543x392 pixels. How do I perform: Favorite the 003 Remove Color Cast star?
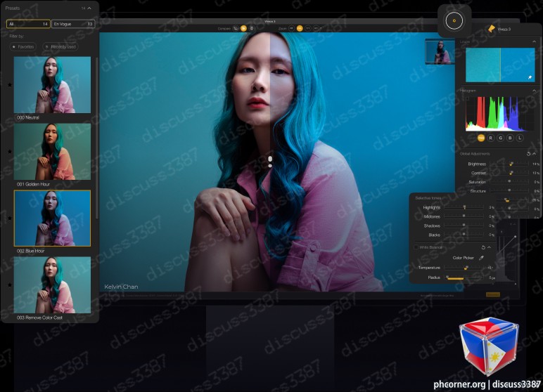point(10,285)
